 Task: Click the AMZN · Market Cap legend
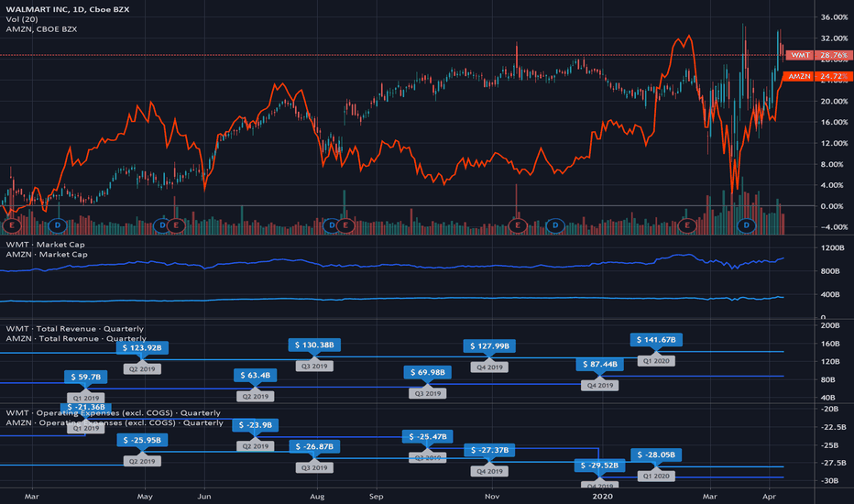coord(47,254)
